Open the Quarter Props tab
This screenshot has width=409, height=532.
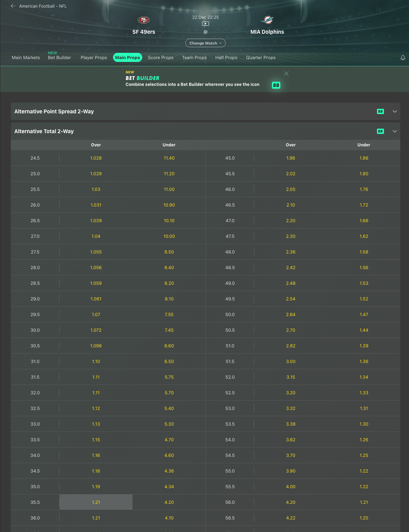tap(260, 58)
